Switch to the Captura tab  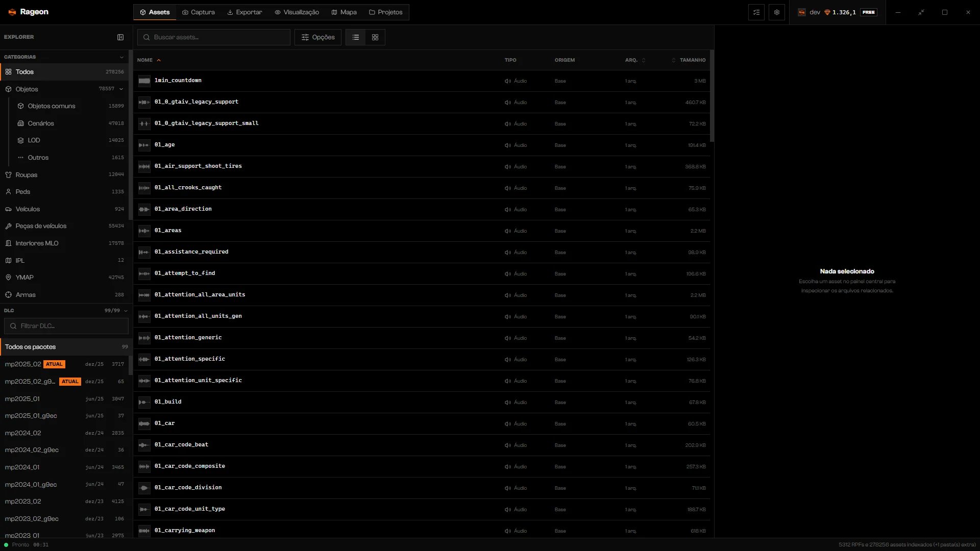[199, 12]
